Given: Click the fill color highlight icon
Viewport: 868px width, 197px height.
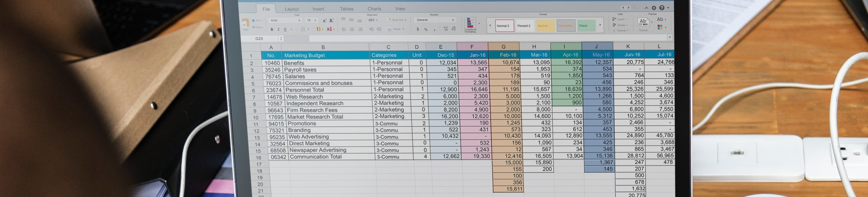Looking at the screenshot, I should click(318, 29).
